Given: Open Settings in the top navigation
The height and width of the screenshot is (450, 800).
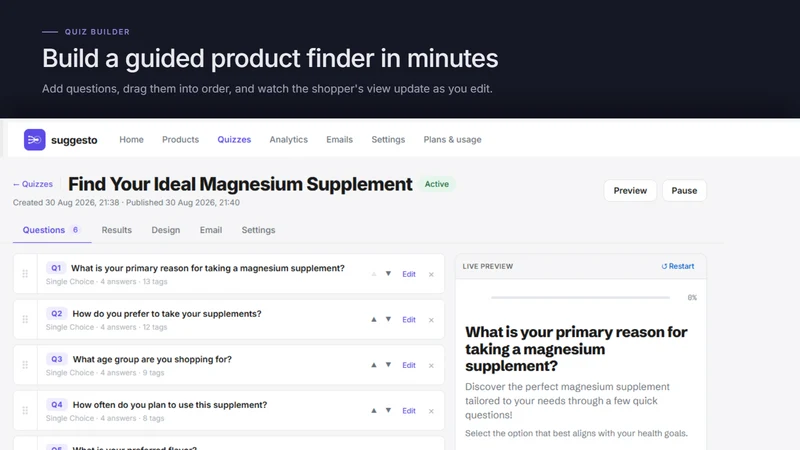Looking at the screenshot, I should tap(388, 139).
